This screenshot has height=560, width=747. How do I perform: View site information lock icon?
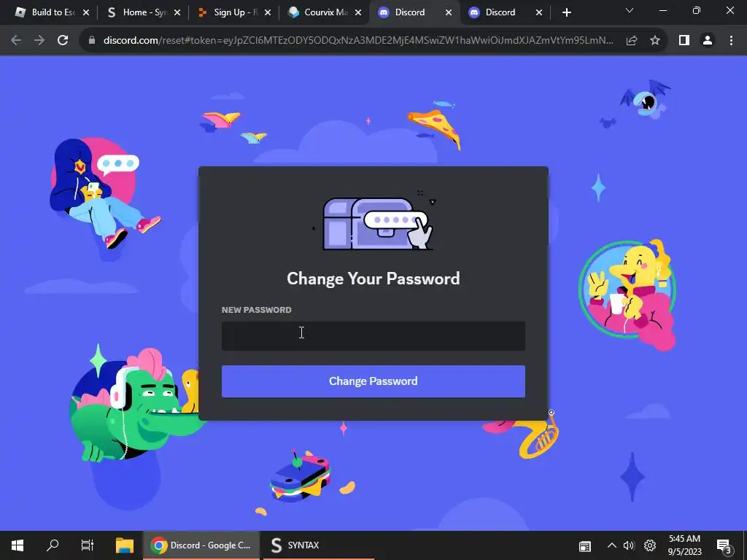coord(92,41)
